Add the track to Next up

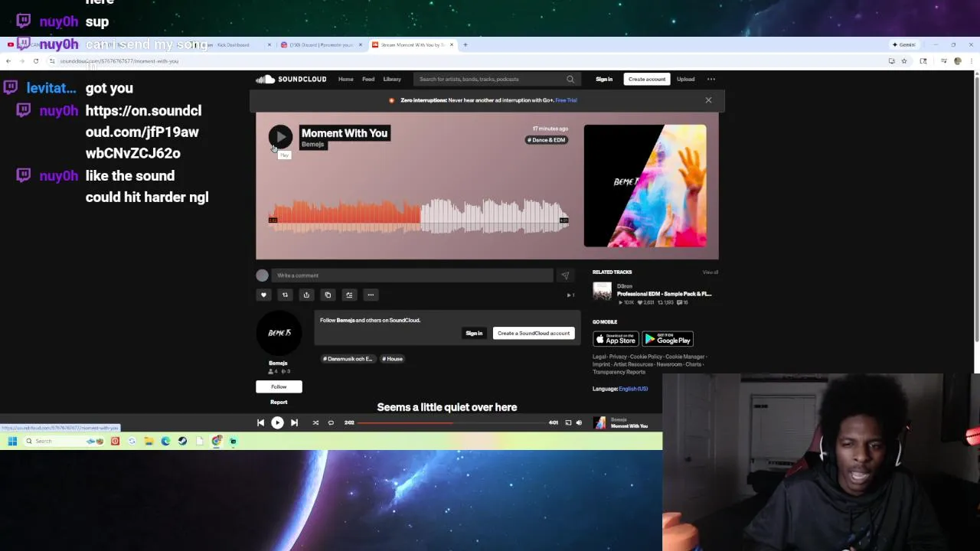point(349,295)
